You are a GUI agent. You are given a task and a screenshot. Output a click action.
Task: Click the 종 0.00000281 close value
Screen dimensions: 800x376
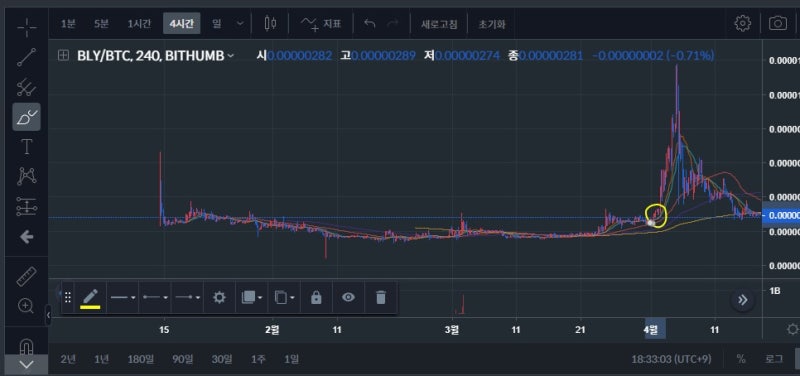tap(545, 56)
